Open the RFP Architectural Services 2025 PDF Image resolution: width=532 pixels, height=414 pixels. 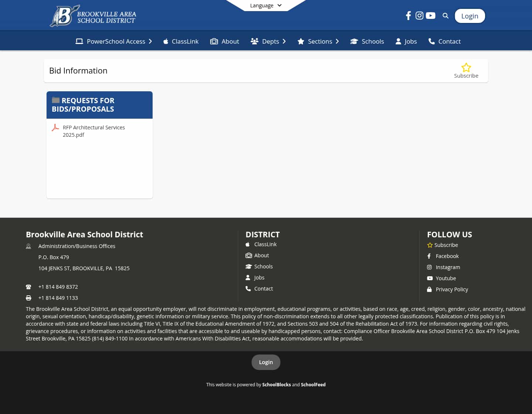point(94,131)
